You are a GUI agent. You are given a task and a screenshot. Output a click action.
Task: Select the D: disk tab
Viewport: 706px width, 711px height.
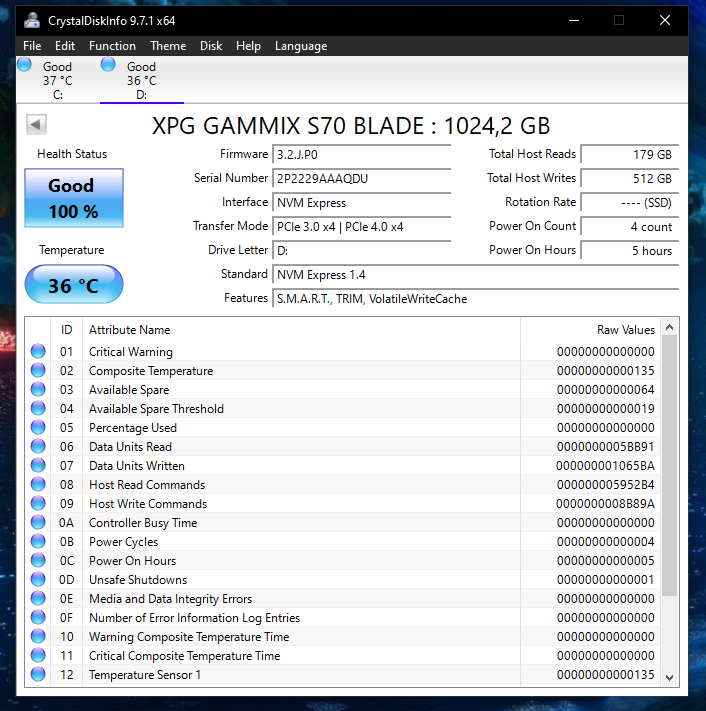pyautogui.click(x=141, y=80)
